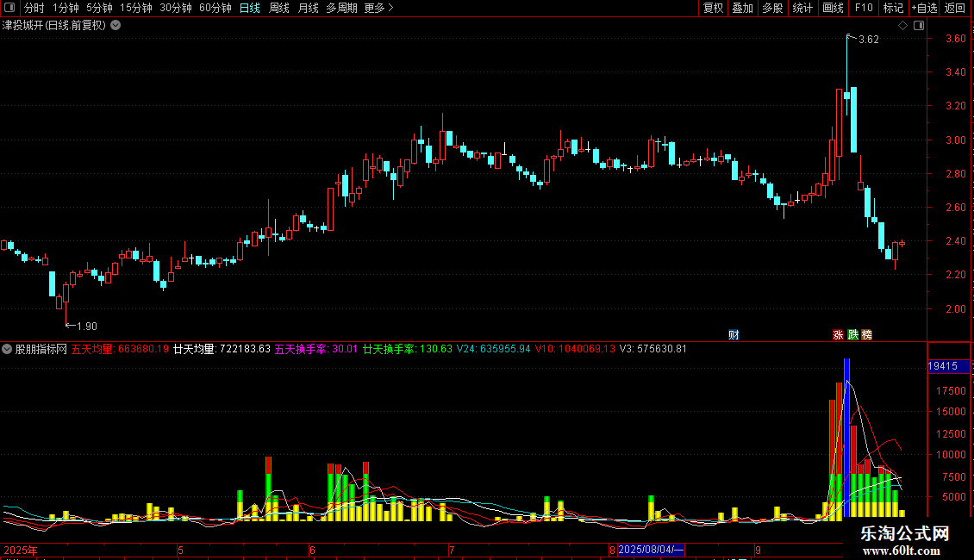Select the 5分钟 timeframe
974x560 pixels.
click(99, 8)
